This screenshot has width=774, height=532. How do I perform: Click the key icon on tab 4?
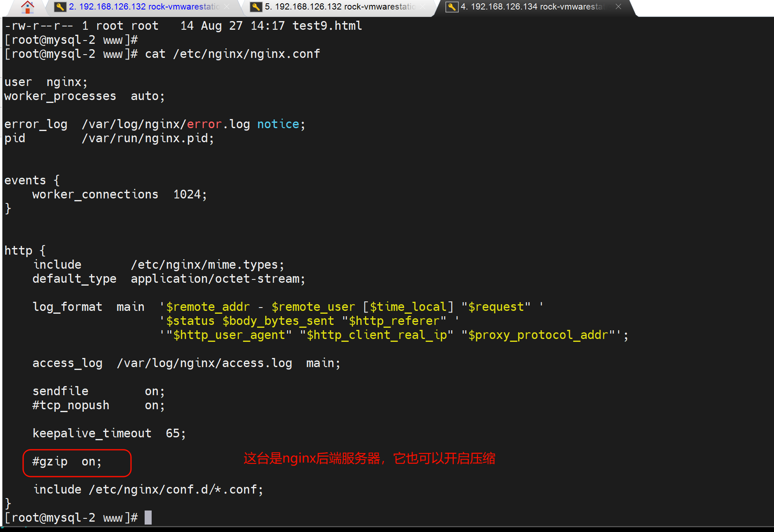(x=452, y=7)
